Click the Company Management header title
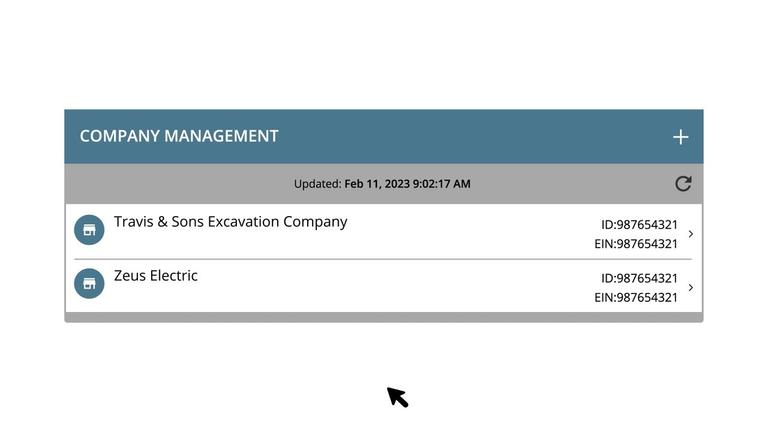This screenshot has height=432, width=768. click(x=179, y=136)
